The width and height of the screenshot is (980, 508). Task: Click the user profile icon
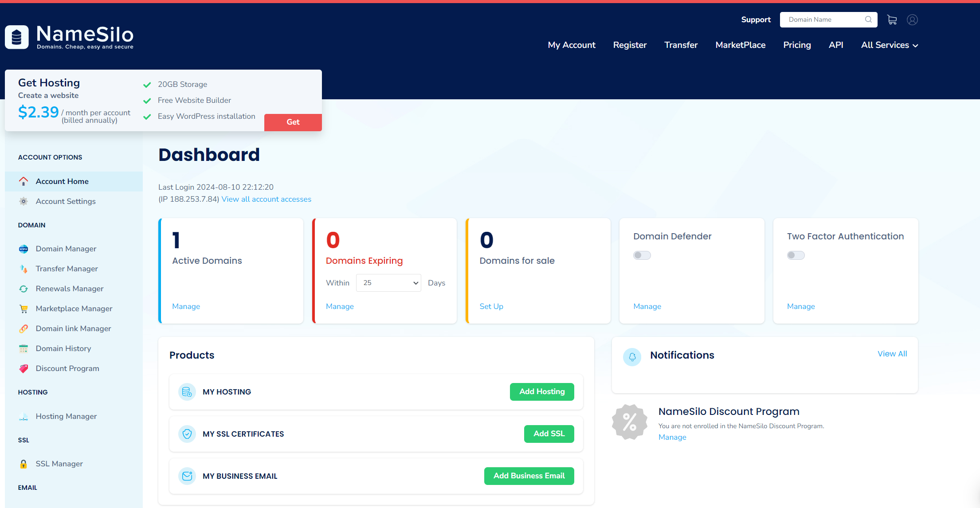[912, 20]
